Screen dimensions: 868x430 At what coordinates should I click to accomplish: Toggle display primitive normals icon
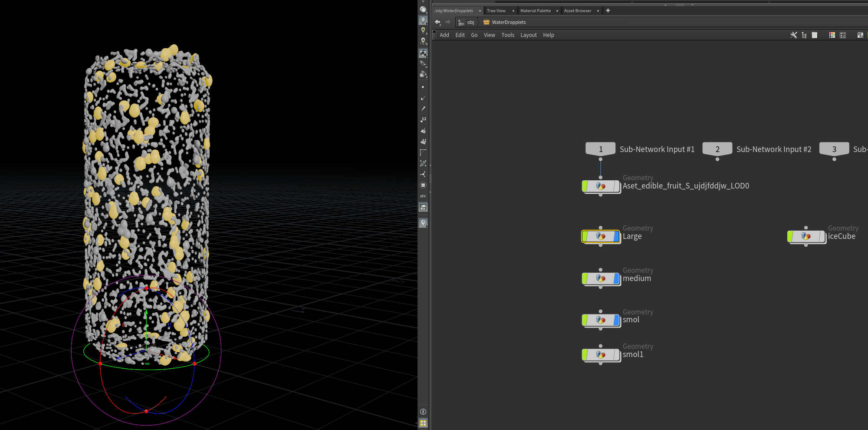[423, 130]
